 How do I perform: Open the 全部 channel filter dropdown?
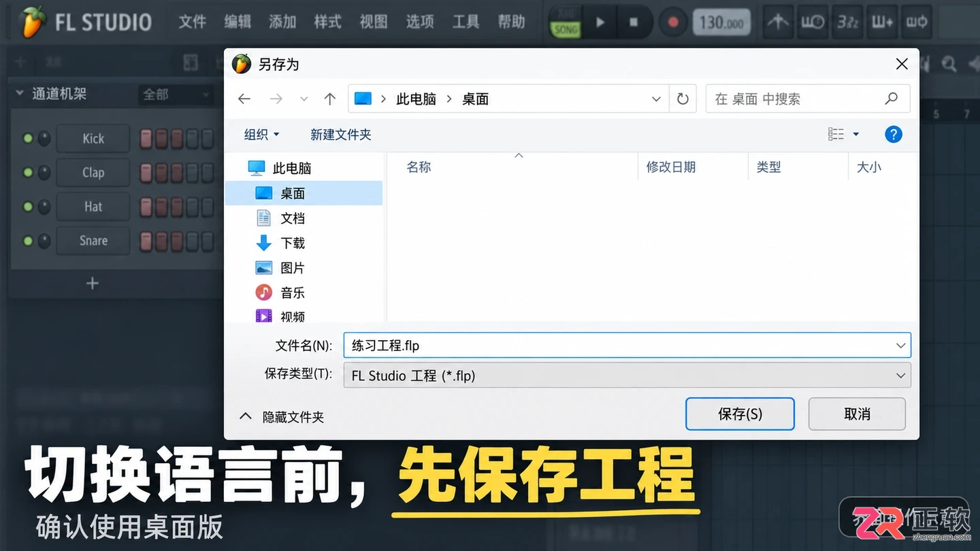[176, 95]
